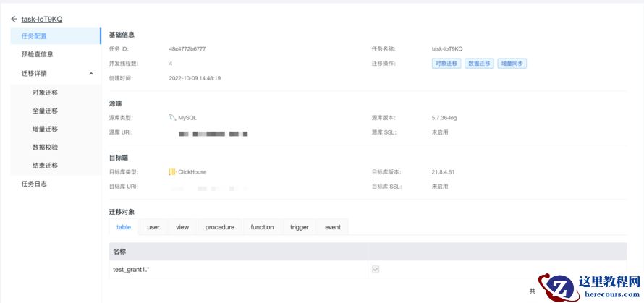Screen dimensions: 644x303
Task: Select 任务配置 in the sidebar
Action: pos(56,36)
